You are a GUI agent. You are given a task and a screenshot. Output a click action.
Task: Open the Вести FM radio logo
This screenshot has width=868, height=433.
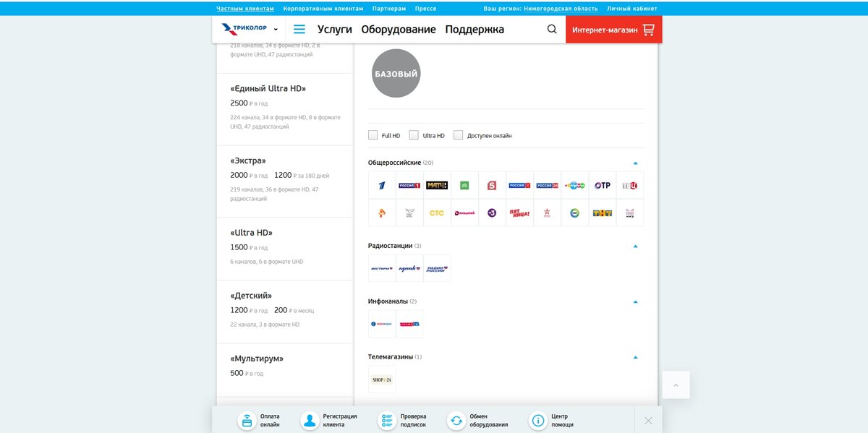pos(382,268)
